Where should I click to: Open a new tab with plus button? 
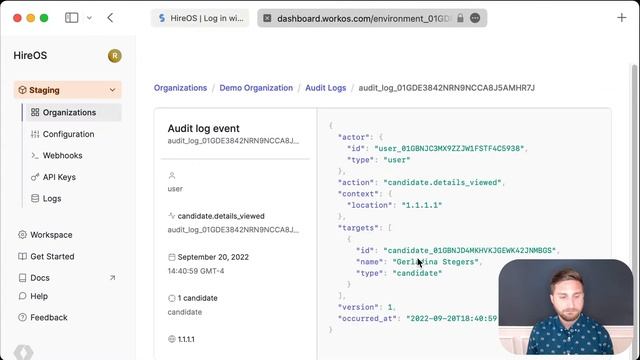coord(621,18)
